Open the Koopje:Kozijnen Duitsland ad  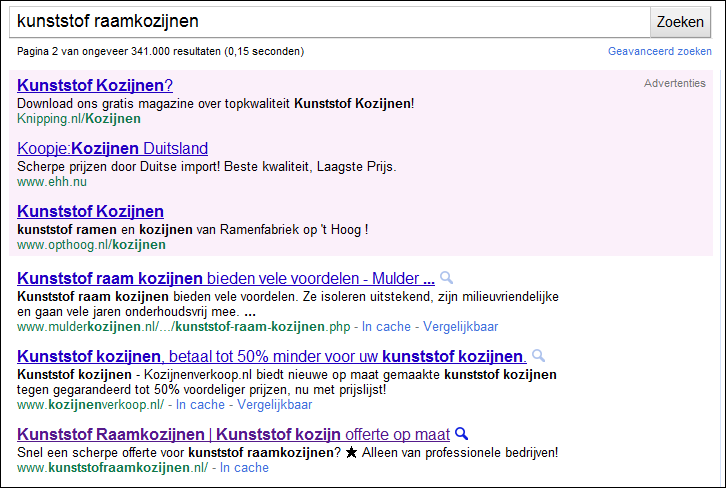tap(113, 148)
